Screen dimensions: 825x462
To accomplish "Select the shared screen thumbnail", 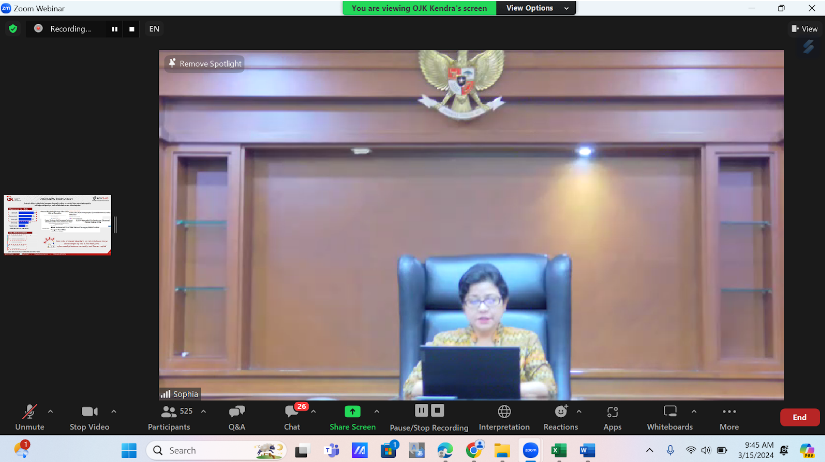I will 57,225.
